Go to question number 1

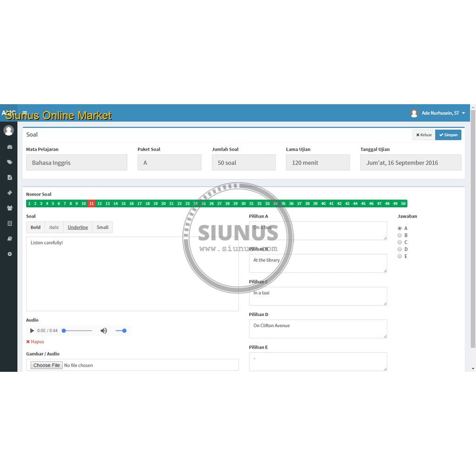[29, 204]
